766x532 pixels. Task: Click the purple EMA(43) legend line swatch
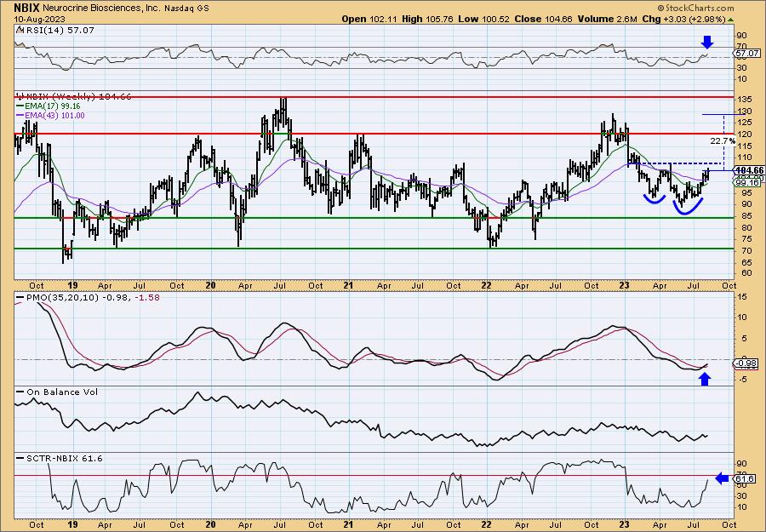click(22, 115)
